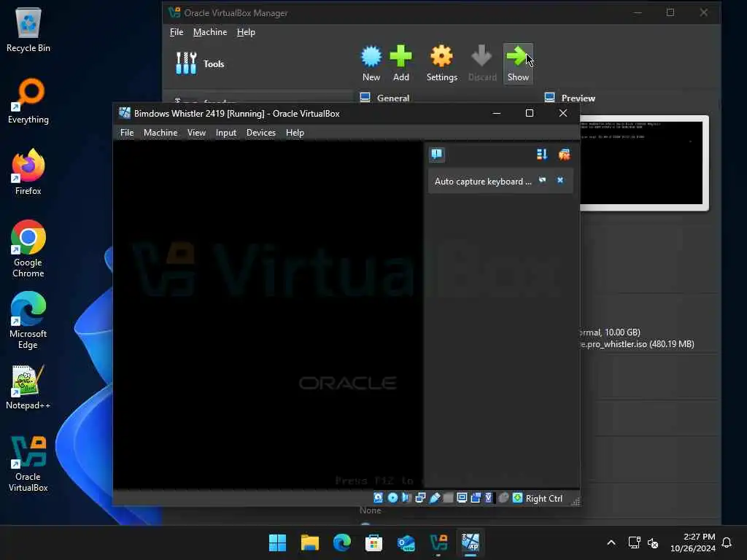Screen dimensions: 747x560
Task: Open File menu in VirtualBox Manager
Action: [177, 32]
